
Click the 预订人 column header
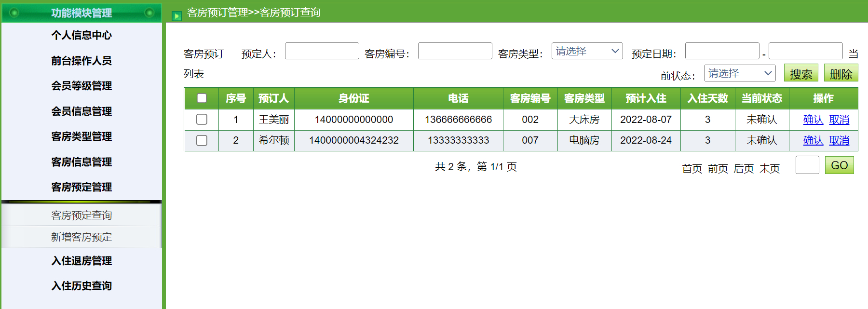point(273,98)
